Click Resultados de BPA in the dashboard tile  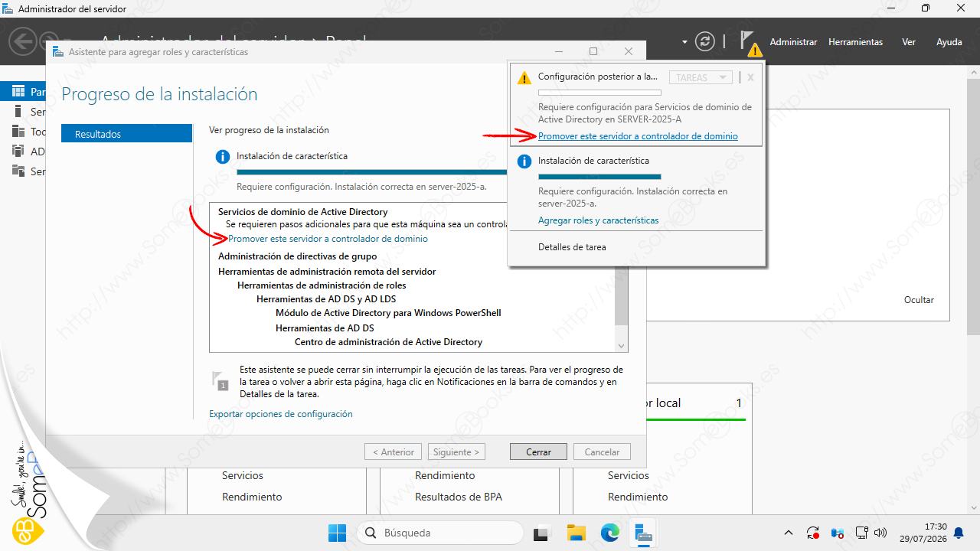459,497
